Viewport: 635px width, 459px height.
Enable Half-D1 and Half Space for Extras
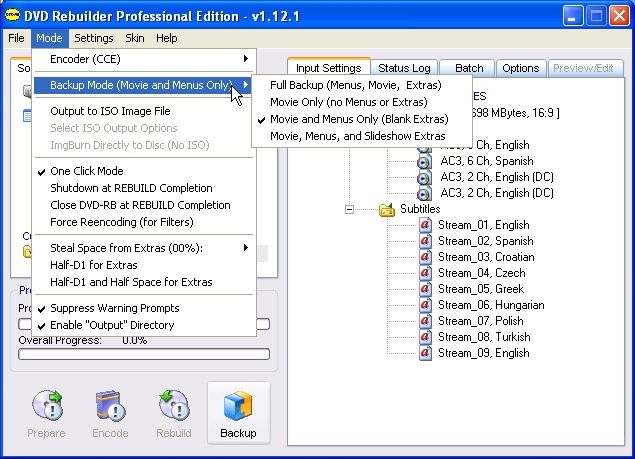click(144, 282)
